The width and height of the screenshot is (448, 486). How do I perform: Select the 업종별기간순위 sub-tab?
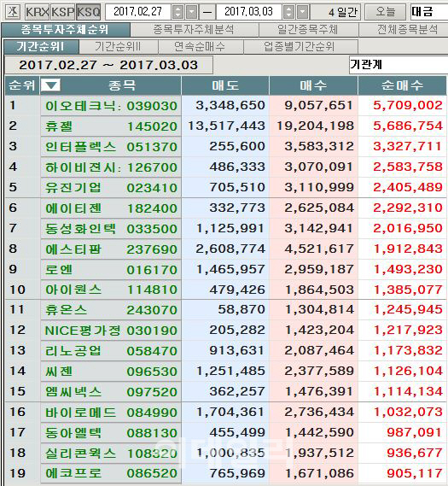tap(300, 46)
